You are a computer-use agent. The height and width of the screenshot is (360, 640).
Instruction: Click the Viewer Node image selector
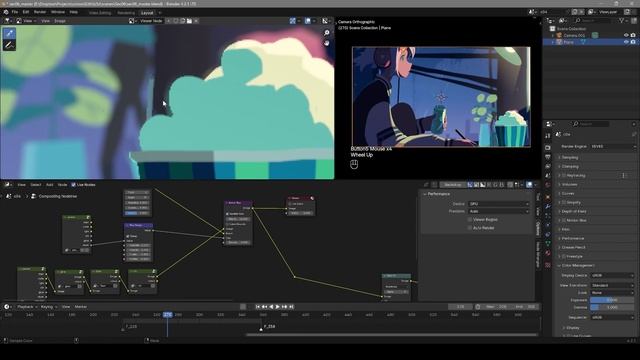151,21
